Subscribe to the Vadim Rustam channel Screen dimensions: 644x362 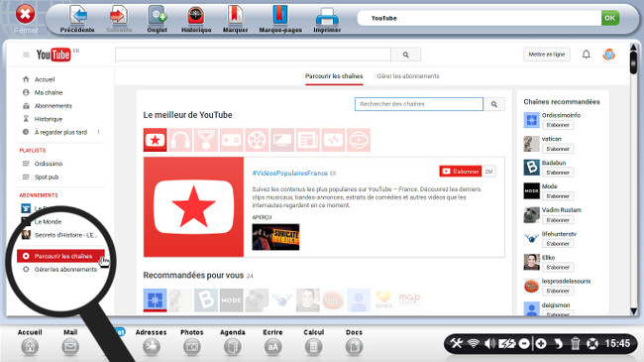coord(558,220)
